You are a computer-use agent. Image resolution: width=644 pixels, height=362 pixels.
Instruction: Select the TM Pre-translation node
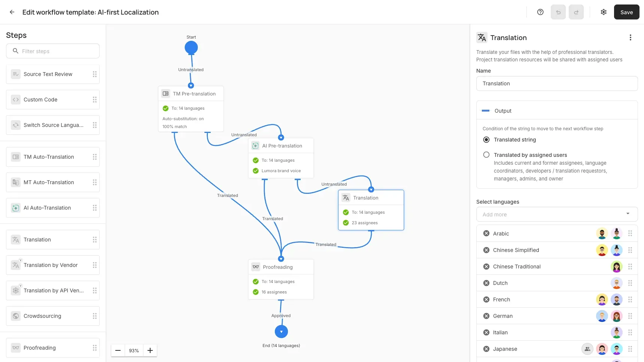click(191, 109)
